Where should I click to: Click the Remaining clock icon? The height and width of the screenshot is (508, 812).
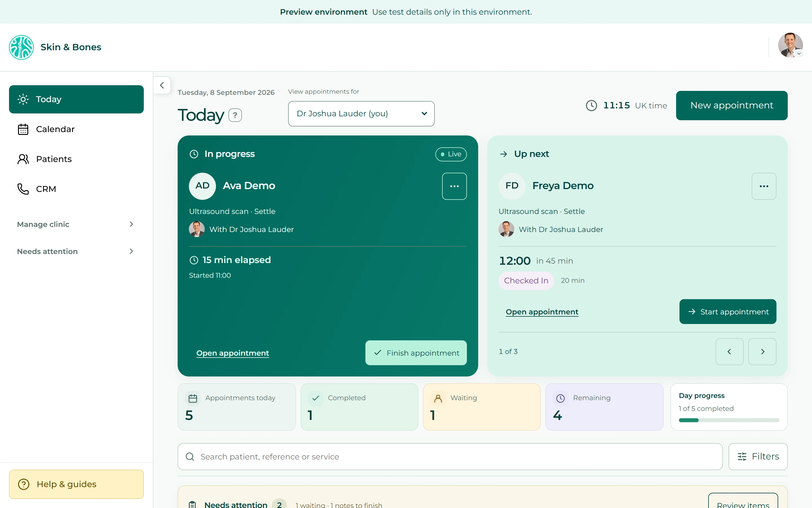tap(560, 398)
